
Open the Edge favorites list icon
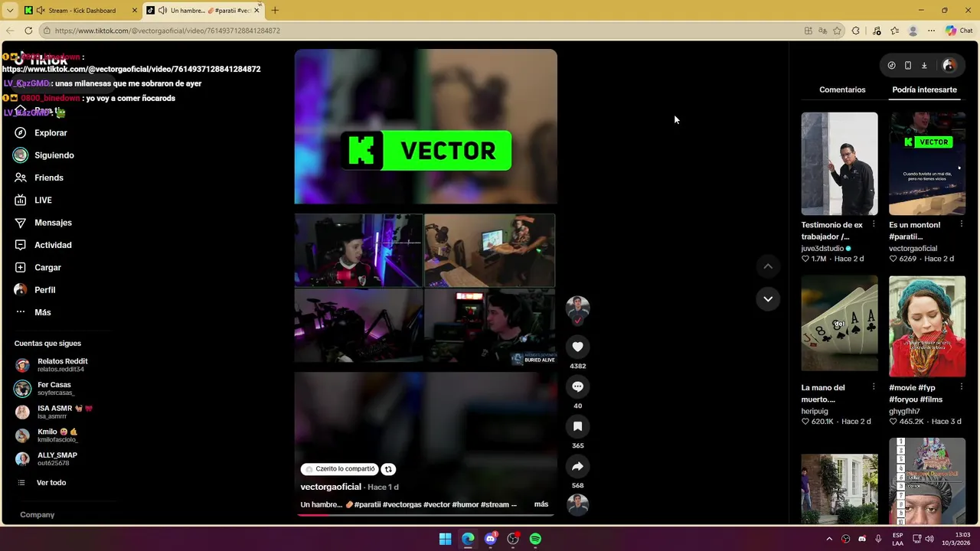(x=894, y=31)
